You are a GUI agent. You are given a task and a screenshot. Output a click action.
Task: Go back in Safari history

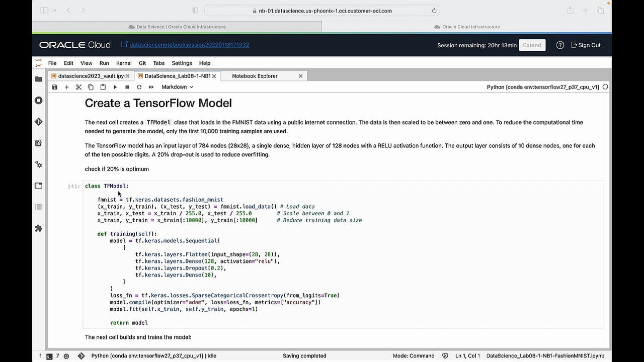(68, 11)
